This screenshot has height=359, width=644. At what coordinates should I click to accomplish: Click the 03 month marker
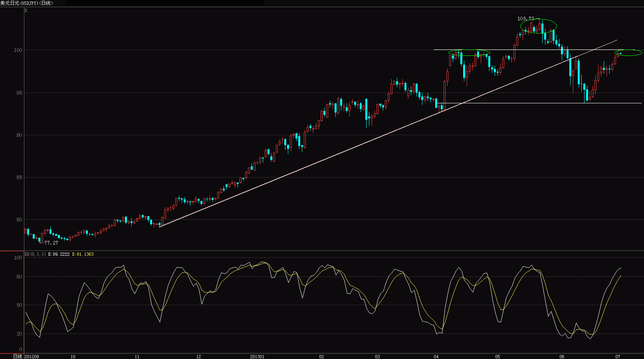[x=377, y=357]
